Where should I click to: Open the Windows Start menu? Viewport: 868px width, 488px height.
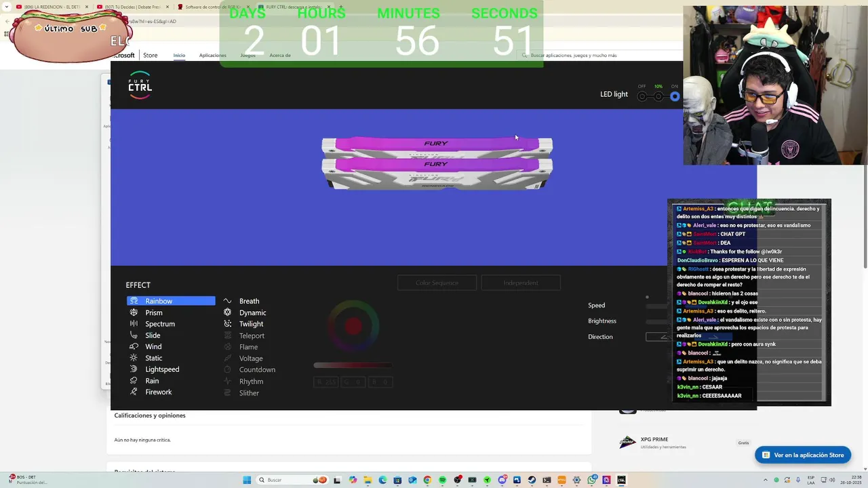[x=247, y=480]
